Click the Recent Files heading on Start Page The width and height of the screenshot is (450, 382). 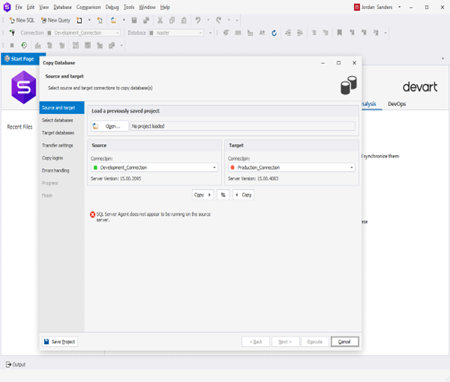pos(20,127)
